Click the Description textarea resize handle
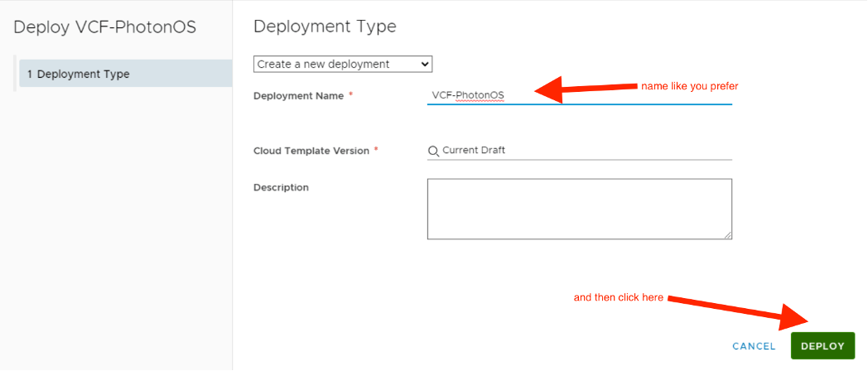Image resolution: width=868 pixels, height=371 pixels. [727, 235]
